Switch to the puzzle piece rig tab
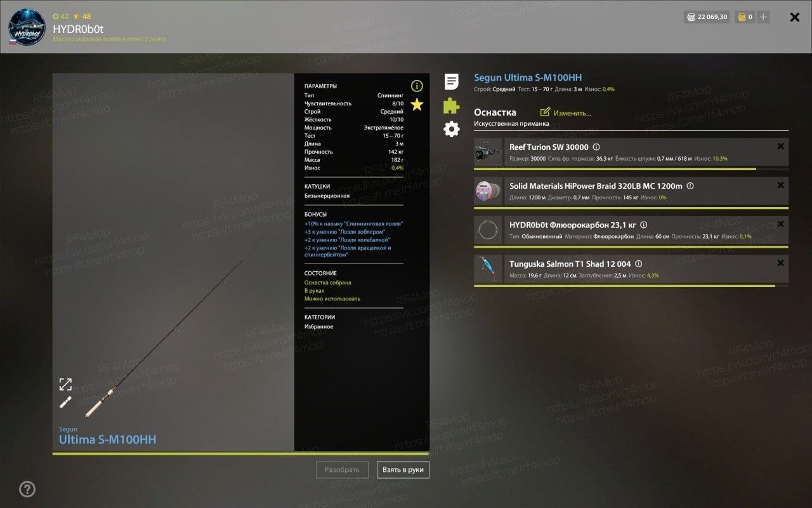 coord(451,105)
